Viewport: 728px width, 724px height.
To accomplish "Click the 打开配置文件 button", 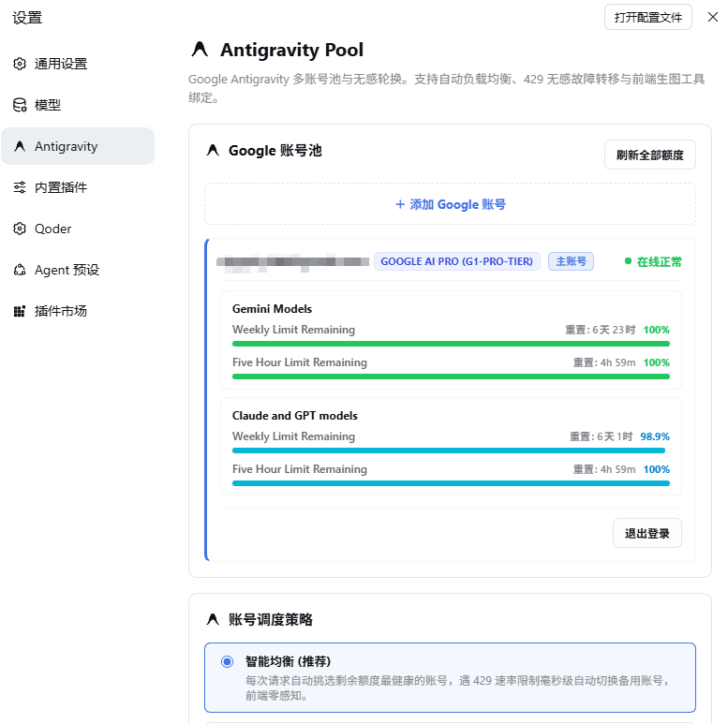I will (648, 17).
